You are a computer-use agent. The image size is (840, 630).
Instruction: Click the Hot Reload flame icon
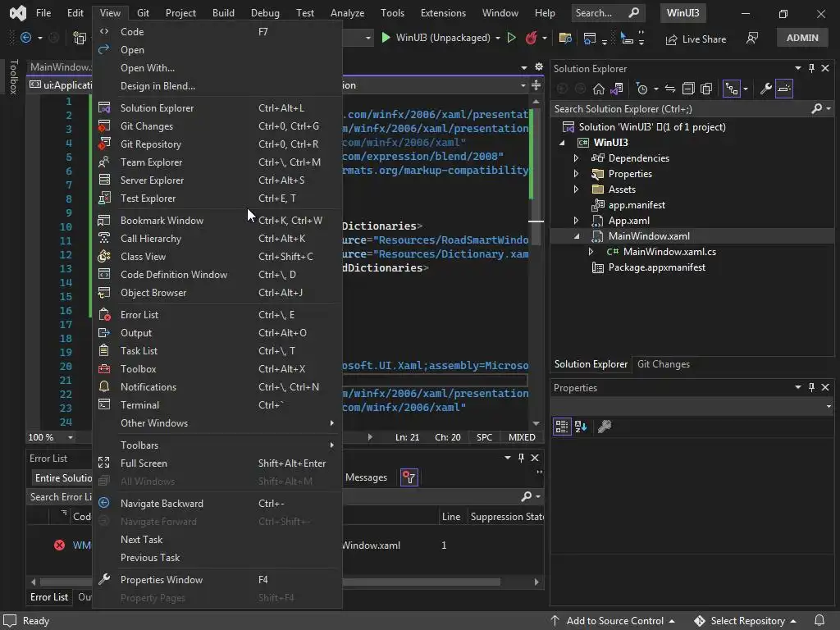(531, 38)
